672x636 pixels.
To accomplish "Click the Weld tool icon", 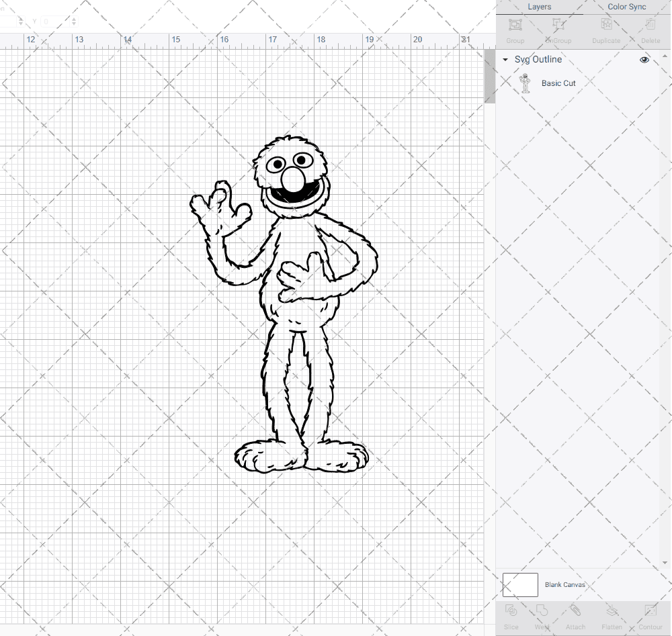I will (x=542, y=610).
